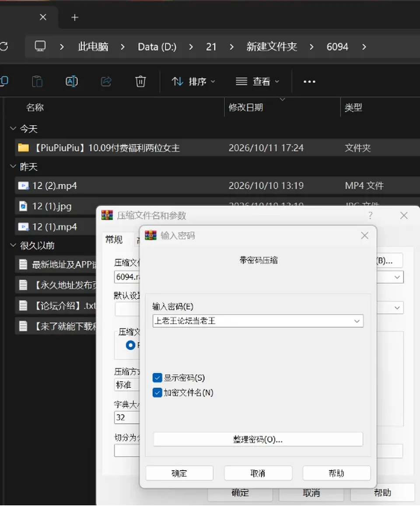This screenshot has width=420, height=506.
Task: Click 此电脑 in the address breadcrumb
Action: (x=93, y=47)
